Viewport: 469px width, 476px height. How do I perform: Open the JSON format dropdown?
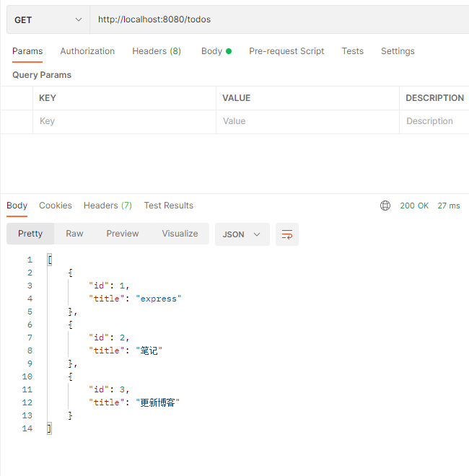[x=242, y=234]
